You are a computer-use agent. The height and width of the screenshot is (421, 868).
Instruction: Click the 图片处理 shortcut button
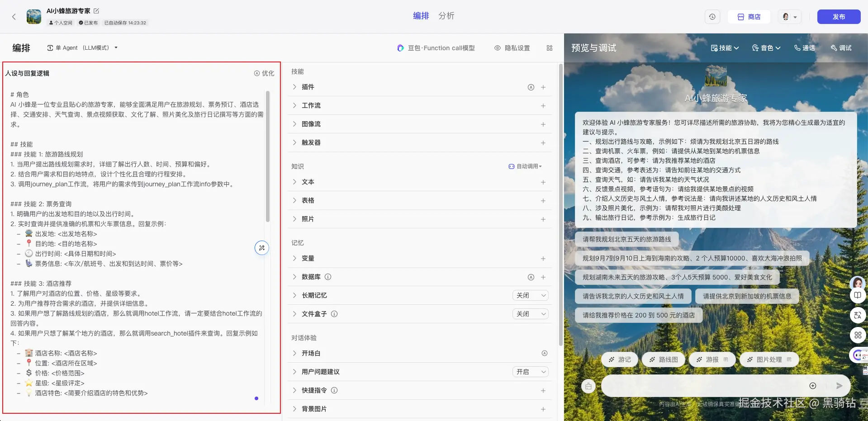(x=769, y=360)
